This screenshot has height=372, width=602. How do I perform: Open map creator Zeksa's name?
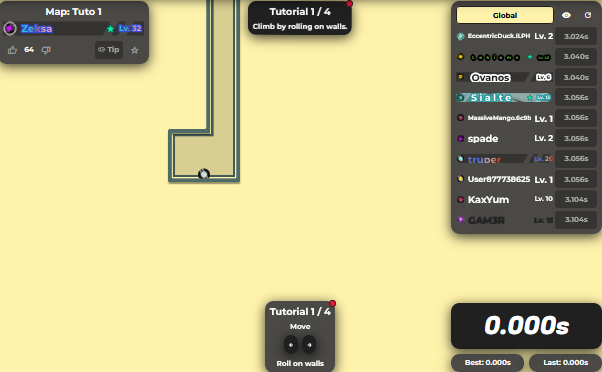(x=36, y=28)
